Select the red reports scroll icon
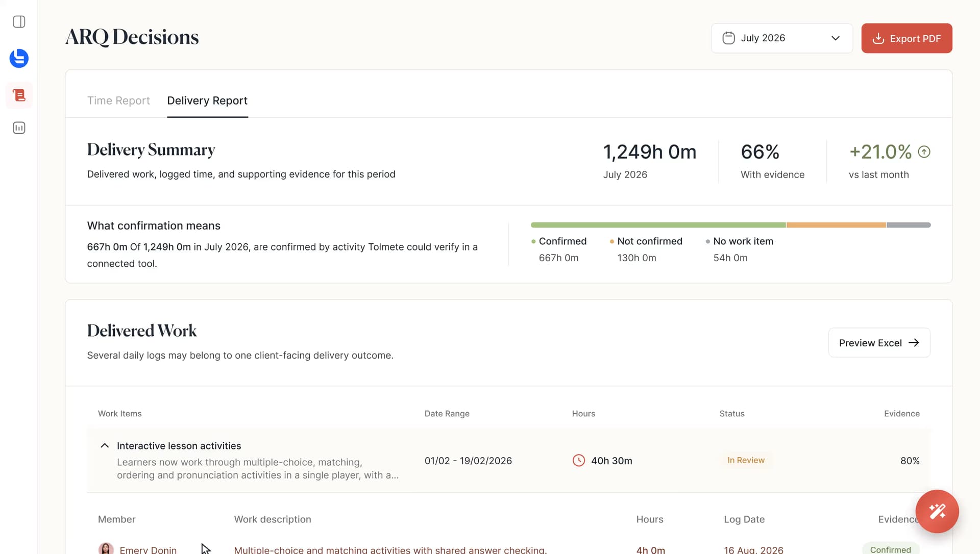The width and height of the screenshot is (980, 554). (x=19, y=95)
